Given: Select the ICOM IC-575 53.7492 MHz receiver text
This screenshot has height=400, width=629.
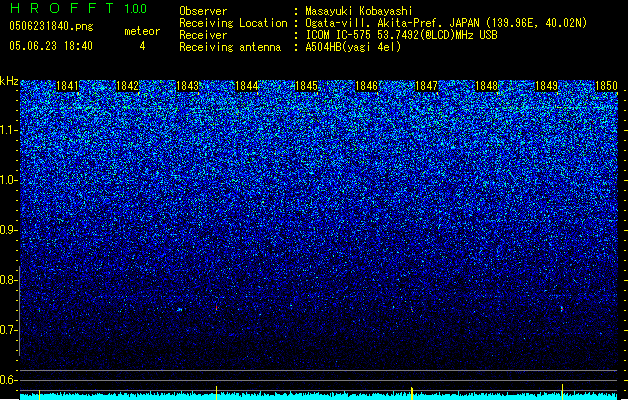Looking at the screenshot, I should (x=401, y=35).
